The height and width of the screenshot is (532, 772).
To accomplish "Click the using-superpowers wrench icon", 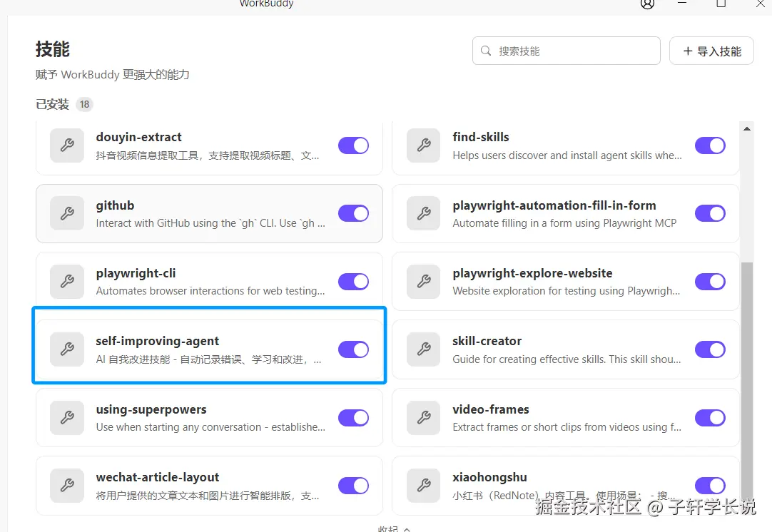I will tap(67, 418).
